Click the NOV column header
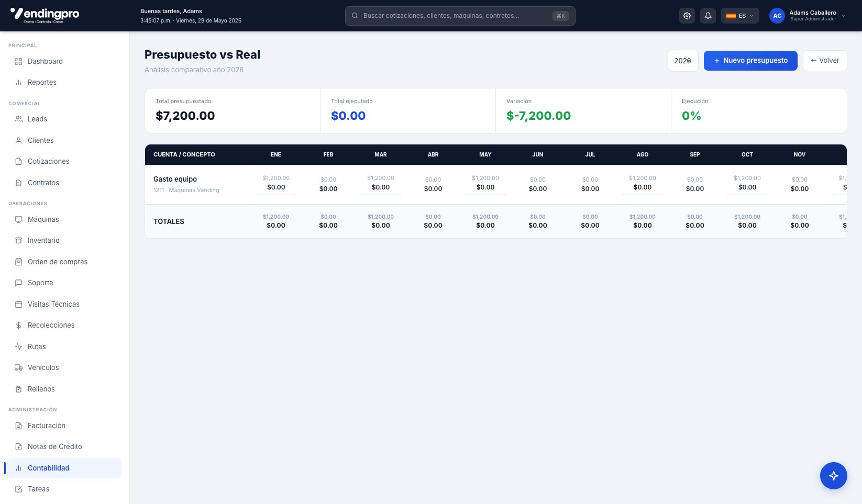 pyautogui.click(x=800, y=154)
